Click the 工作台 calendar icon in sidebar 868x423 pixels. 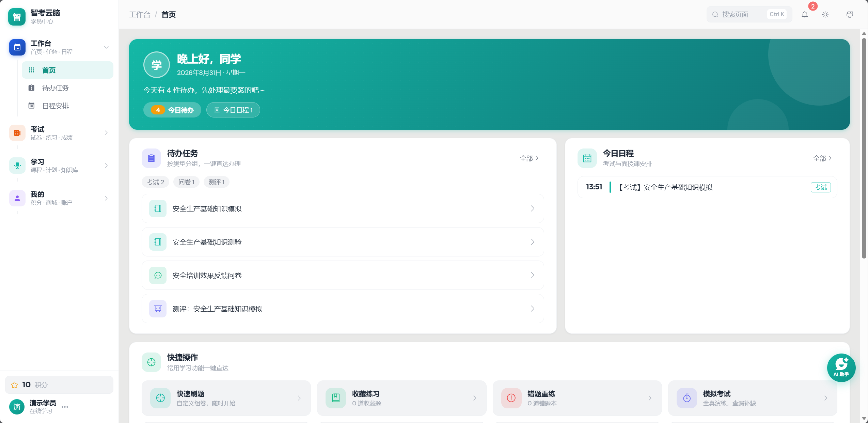[x=17, y=47]
